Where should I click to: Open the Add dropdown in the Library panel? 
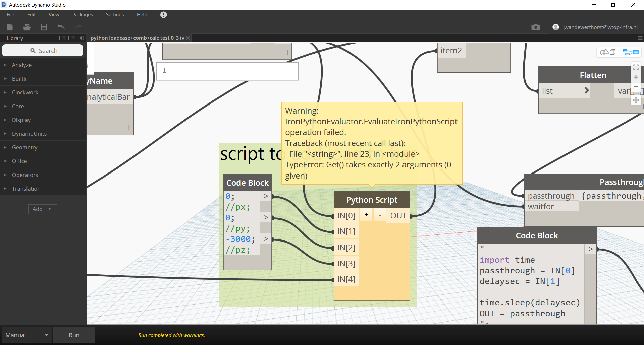[x=42, y=209]
